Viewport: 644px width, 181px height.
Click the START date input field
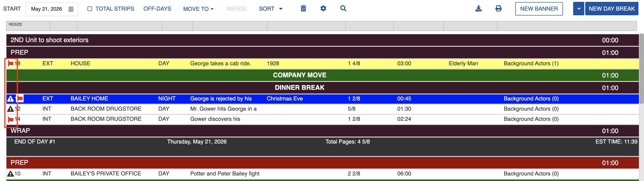point(52,9)
